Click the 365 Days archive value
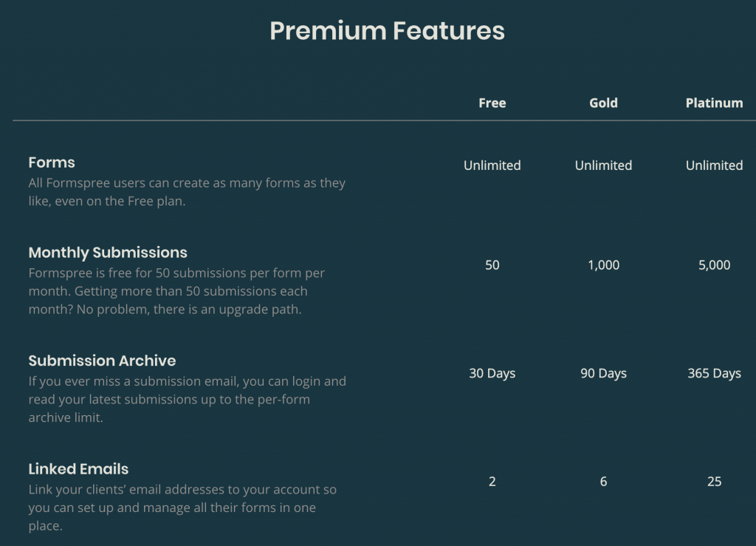This screenshot has width=756, height=546. pyautogui.click(x=714, y=373)
